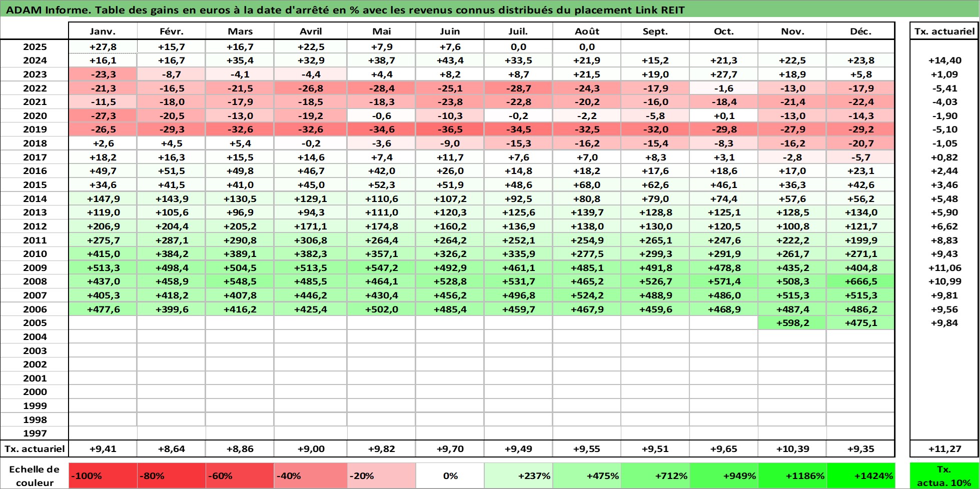The image size is (980, 489).
Task: Select actuarial rate '+14,40' for 2024
Action: (944, 60)
